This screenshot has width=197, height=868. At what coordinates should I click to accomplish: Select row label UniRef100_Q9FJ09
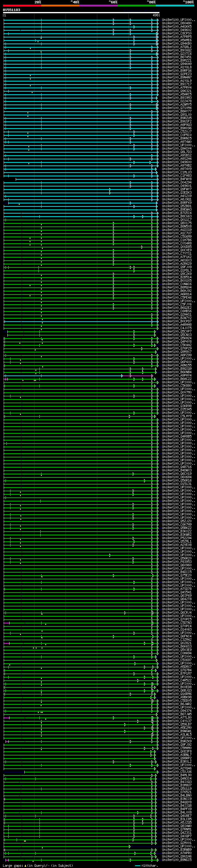point(177,267)
